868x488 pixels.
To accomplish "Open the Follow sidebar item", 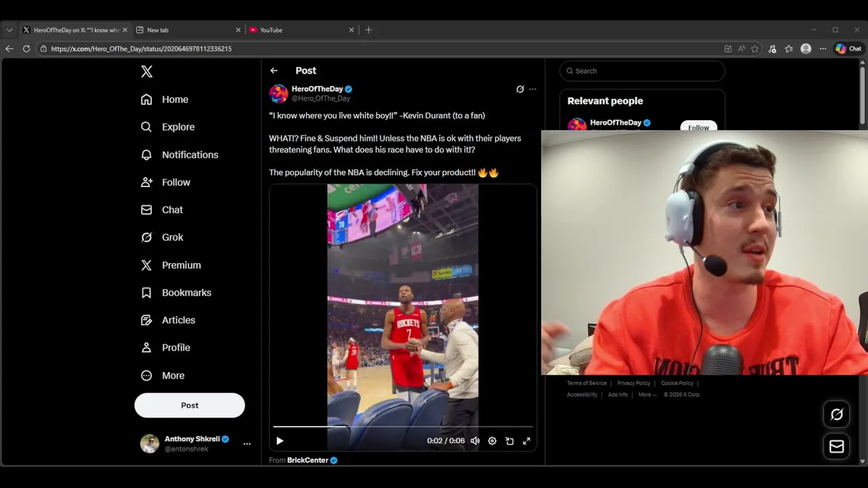I will point(165,182).
